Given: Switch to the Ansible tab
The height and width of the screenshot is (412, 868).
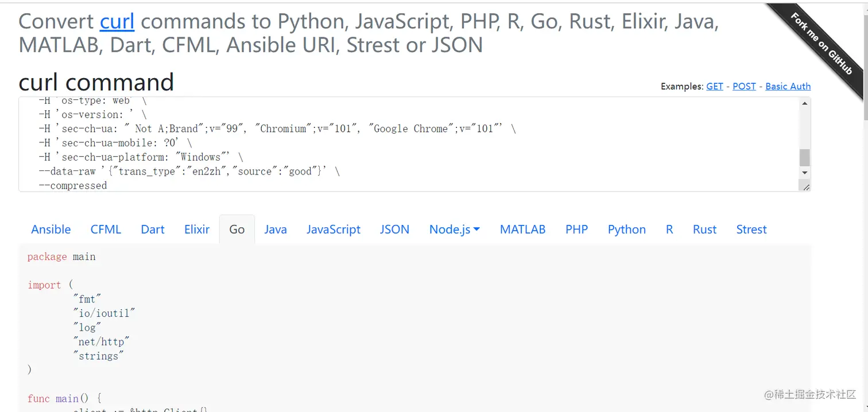Looking at the screenshot, I should point(51,230).
